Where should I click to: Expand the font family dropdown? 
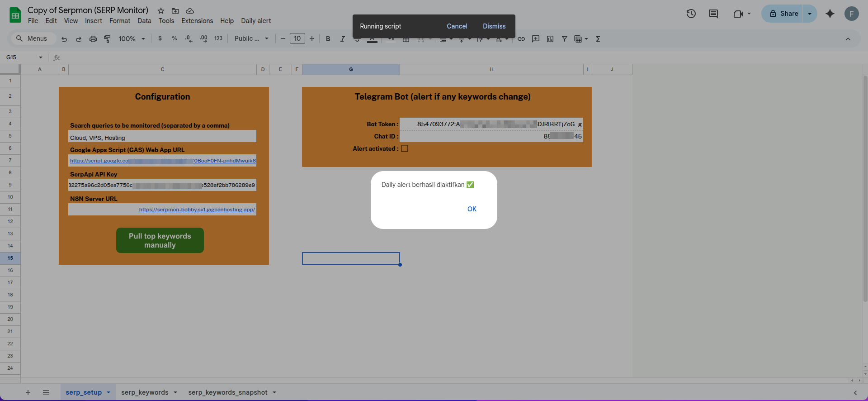pyautogui.click(x=251, y=39)
